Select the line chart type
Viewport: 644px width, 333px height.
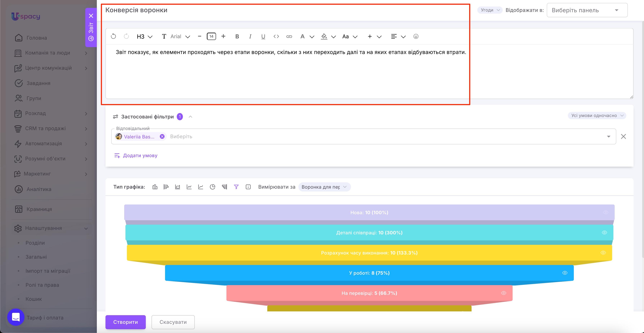(x=189, y=187)
